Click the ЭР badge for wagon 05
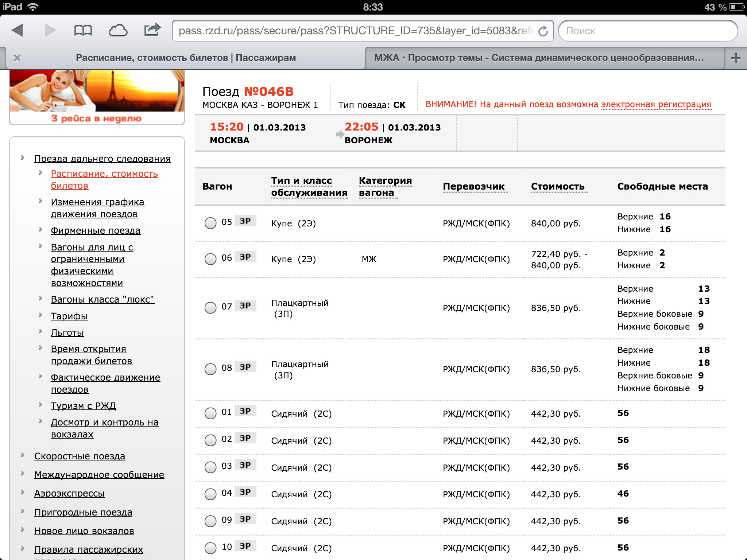 pos(245,221)
